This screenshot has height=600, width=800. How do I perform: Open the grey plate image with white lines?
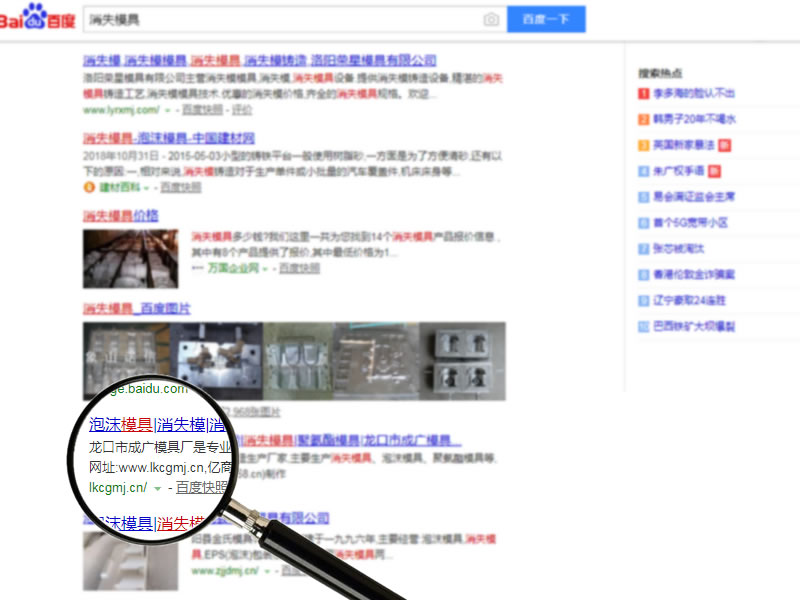pos(376,361)
